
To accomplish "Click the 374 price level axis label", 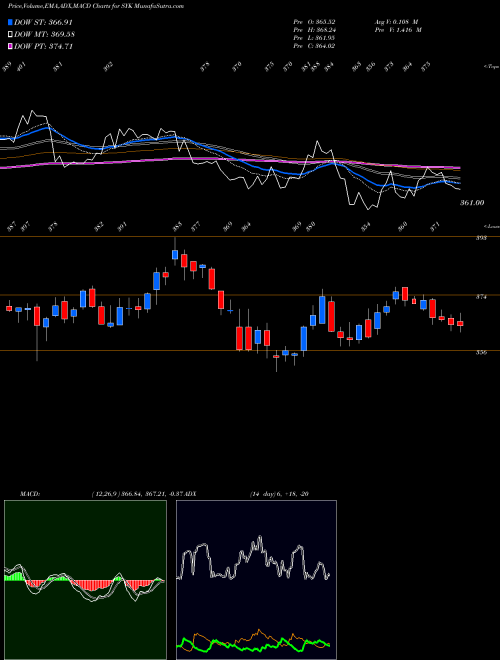I will coord(481,297).
